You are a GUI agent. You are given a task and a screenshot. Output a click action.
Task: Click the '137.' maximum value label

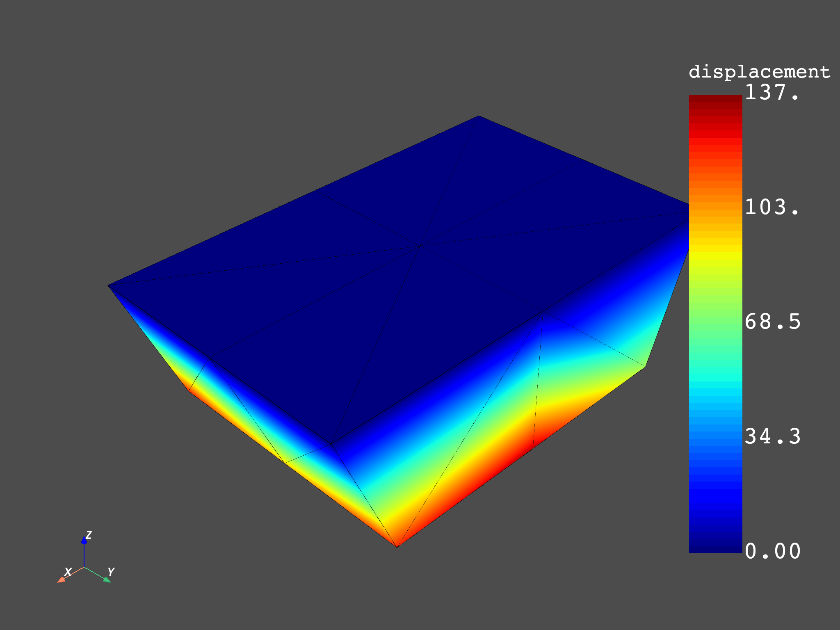coord(772,92)
